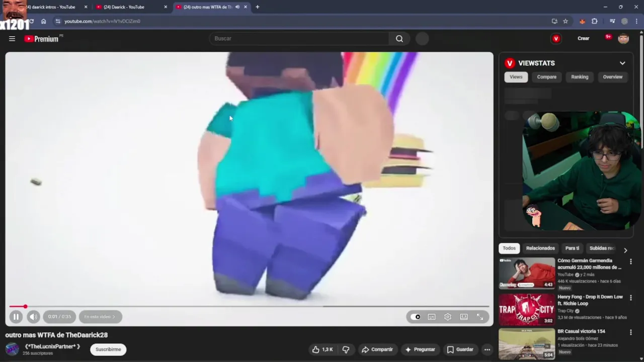The width and height of the screenshot is (644, 362).
Task: Click in the Buscar search field
Action: tap(299, 39)
